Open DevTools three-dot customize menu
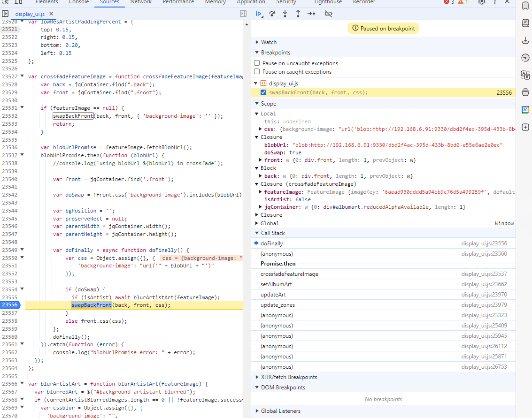 tap(495, 2)
